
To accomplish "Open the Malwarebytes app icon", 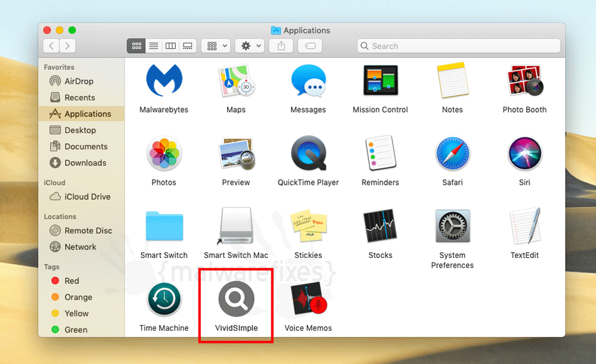I will coord(164,80).
